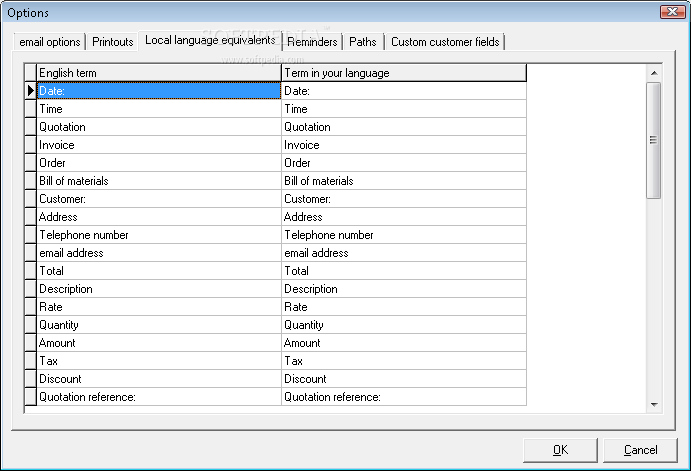This screenshot has height=471, width=691.
Task: Open the Reminders tab
Action: [x=312, y=42]
